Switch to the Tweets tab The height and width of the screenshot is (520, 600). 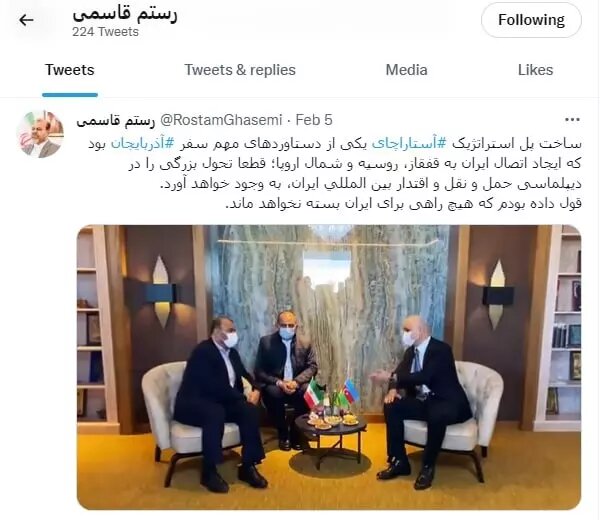pos(70,70)
